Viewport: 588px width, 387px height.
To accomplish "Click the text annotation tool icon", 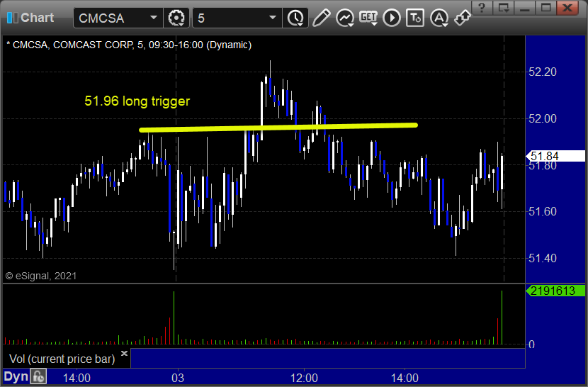I will 415,18.
